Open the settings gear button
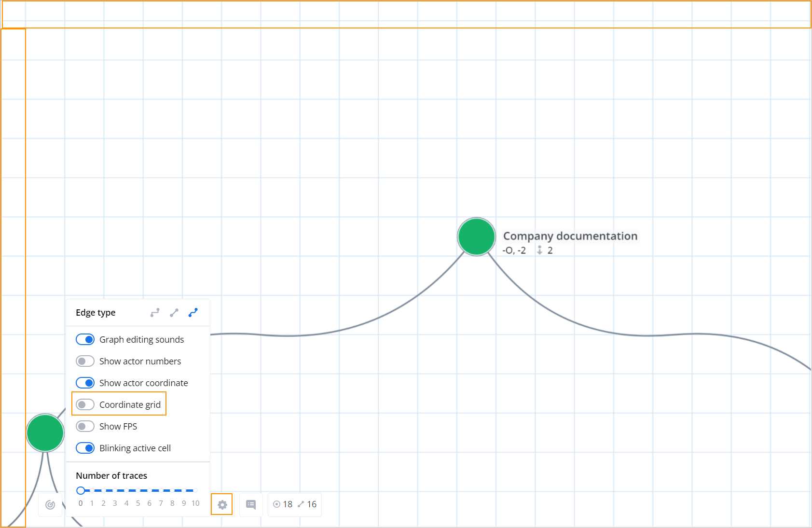 222,504
